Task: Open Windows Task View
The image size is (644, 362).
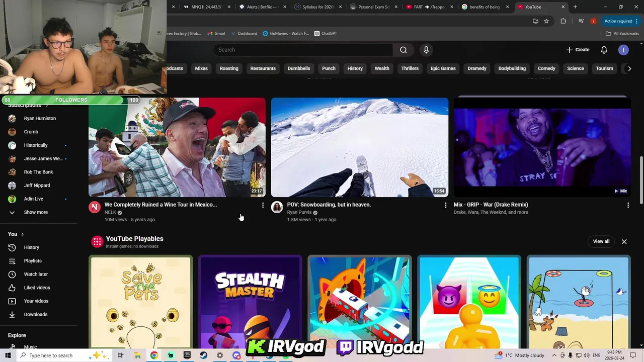Action: click(121, 355)
